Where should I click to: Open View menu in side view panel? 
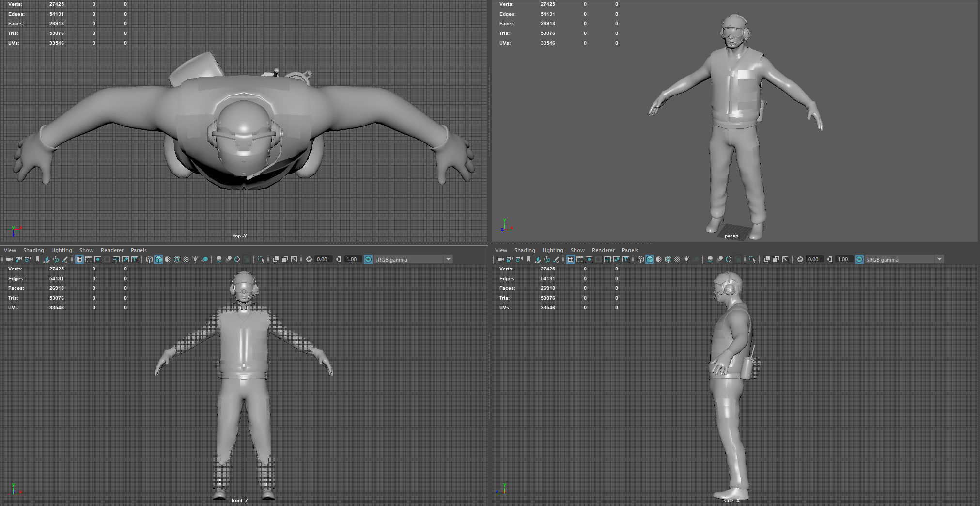point(501,250)
